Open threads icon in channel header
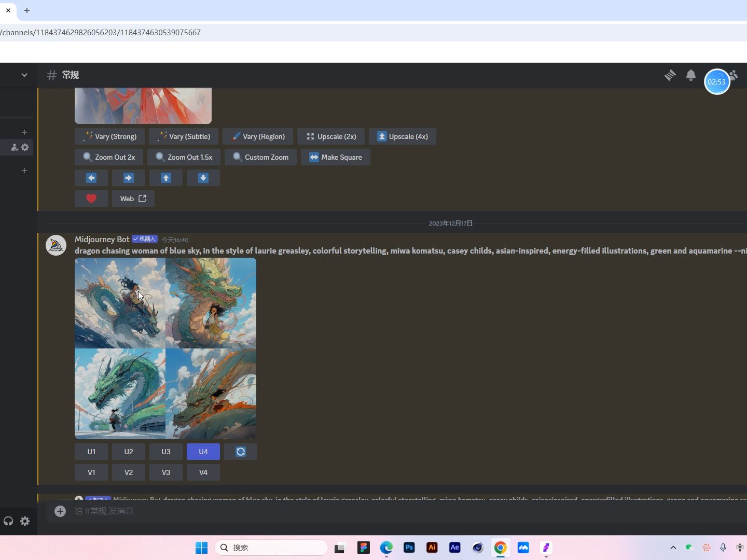747x560 pixels. point(670,75)
